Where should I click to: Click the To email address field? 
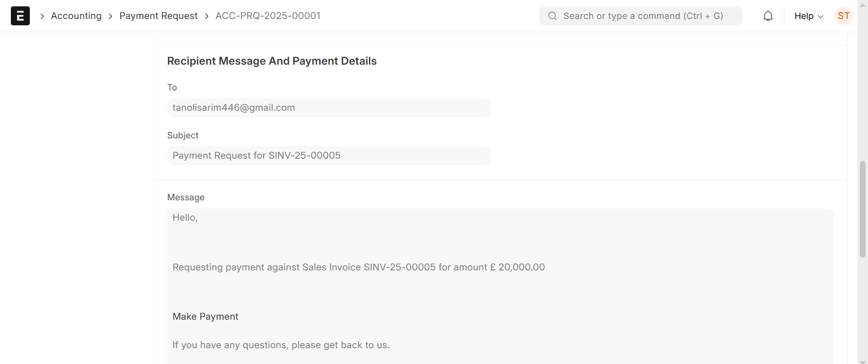click(x=328, y=108)
